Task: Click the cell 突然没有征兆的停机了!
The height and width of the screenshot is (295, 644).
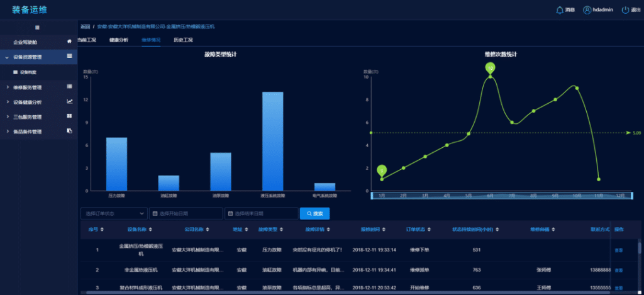Action: [x=318, y=250]
